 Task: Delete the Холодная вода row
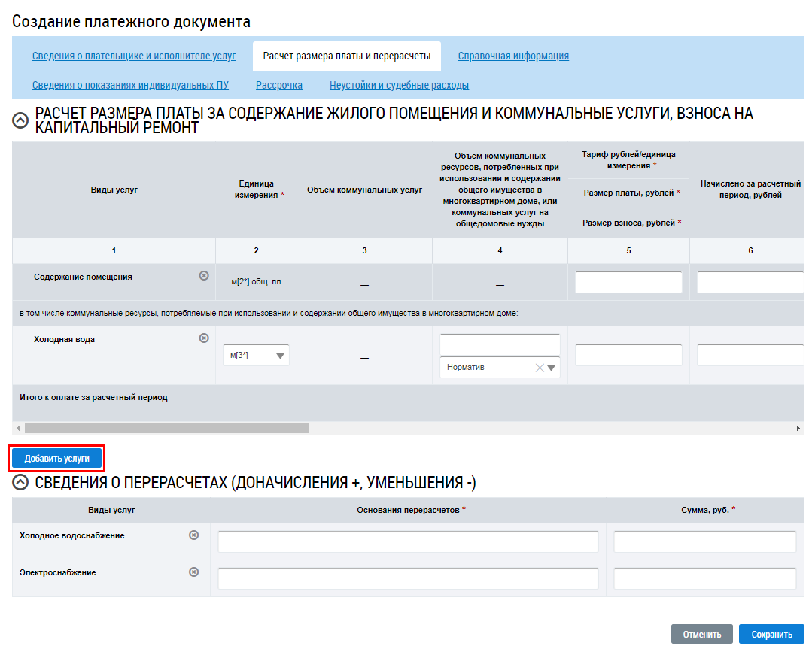(203, 338)
